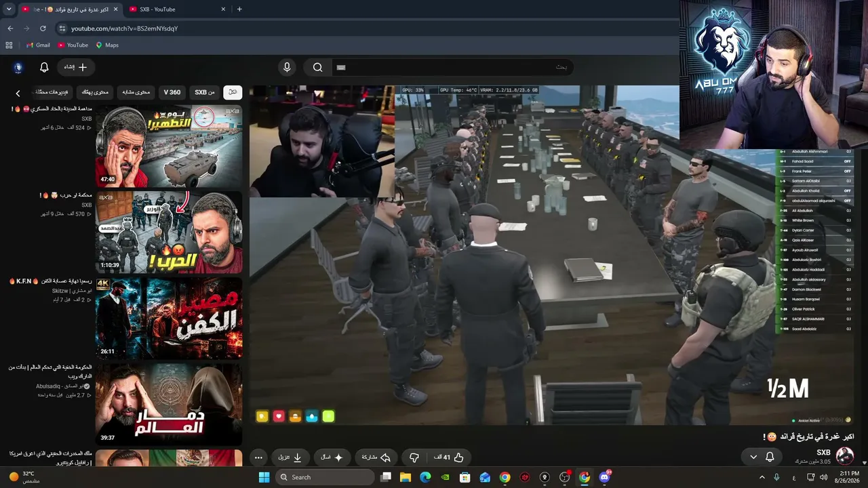Close the active video tab
868x488 pixels.
pyautogui.click(x=115, y=9)
